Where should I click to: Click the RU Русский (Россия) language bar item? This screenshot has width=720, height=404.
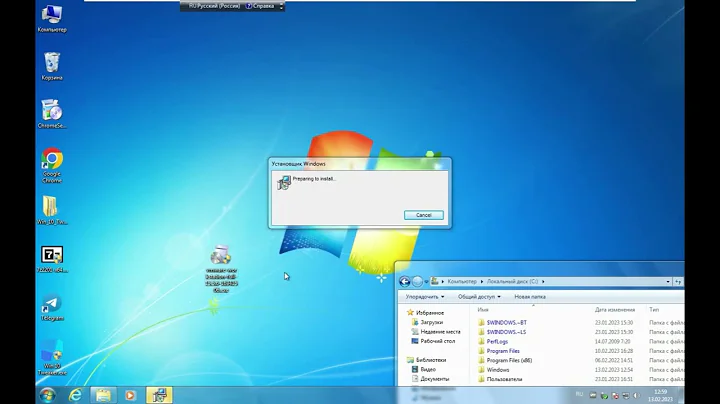coord(214,6)
